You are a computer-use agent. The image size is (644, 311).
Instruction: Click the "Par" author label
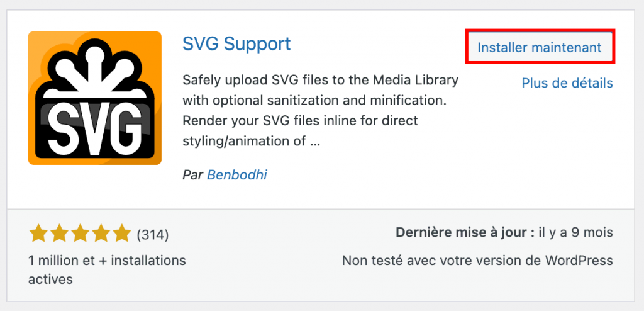(x=192, y=174)
